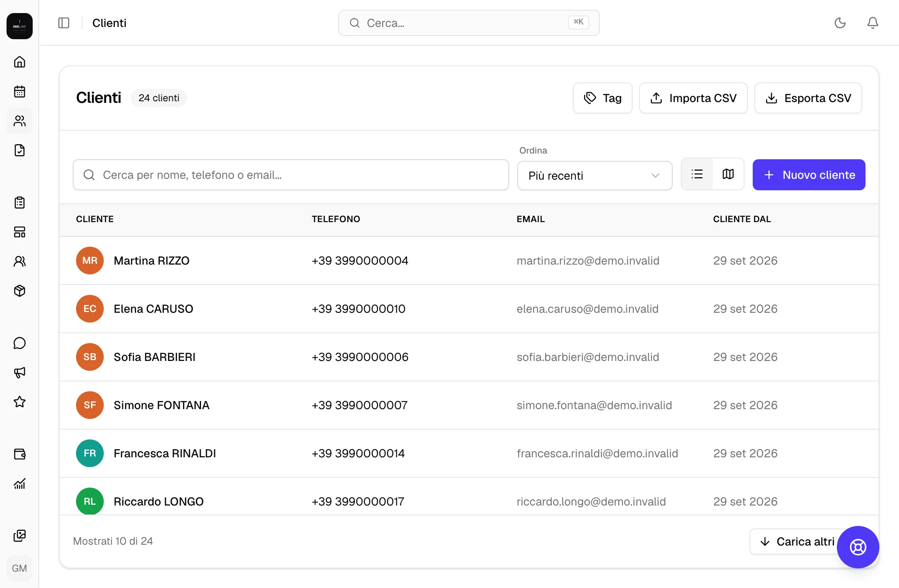Open the Più recenti sort dropdown
Viewport: 899px width, 588px height.
pyautogui.click(x=595, y=176)
